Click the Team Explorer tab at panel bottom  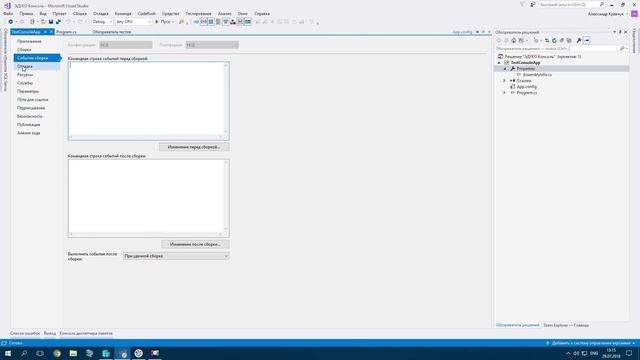pyautogui.click(x=566, y=325)
